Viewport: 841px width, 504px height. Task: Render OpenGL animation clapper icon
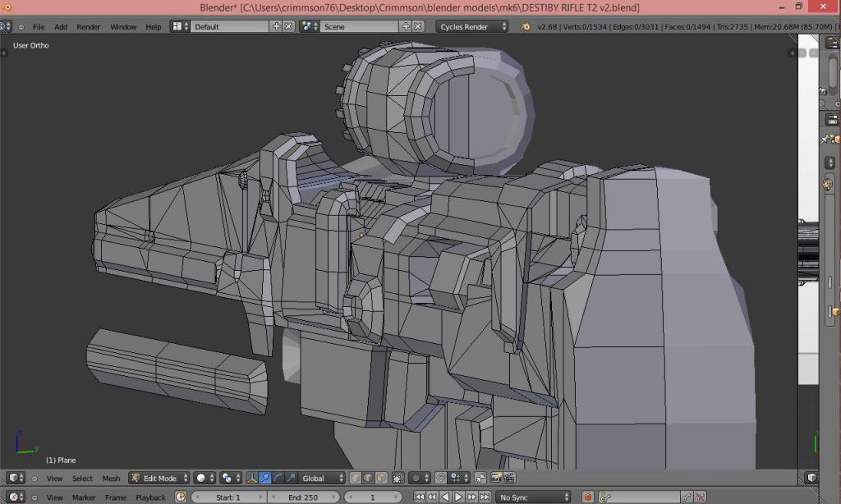509,479
